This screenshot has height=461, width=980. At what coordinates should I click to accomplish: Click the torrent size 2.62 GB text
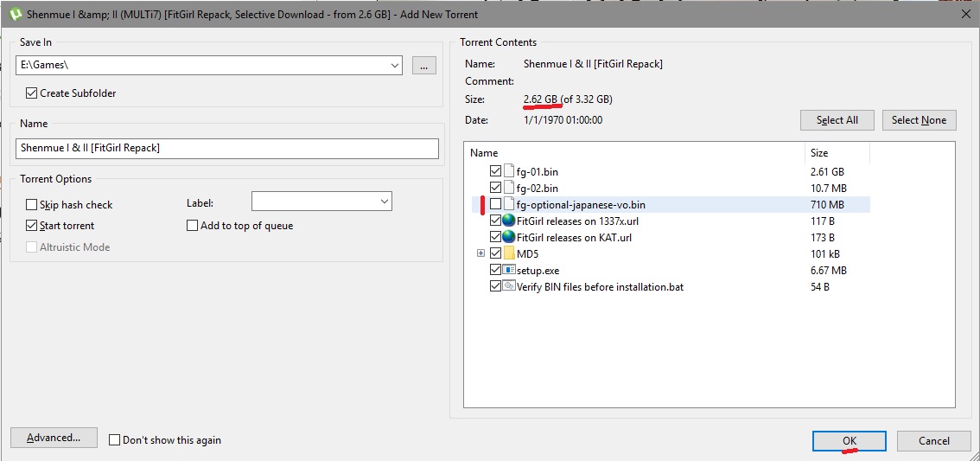coord(541,99)
